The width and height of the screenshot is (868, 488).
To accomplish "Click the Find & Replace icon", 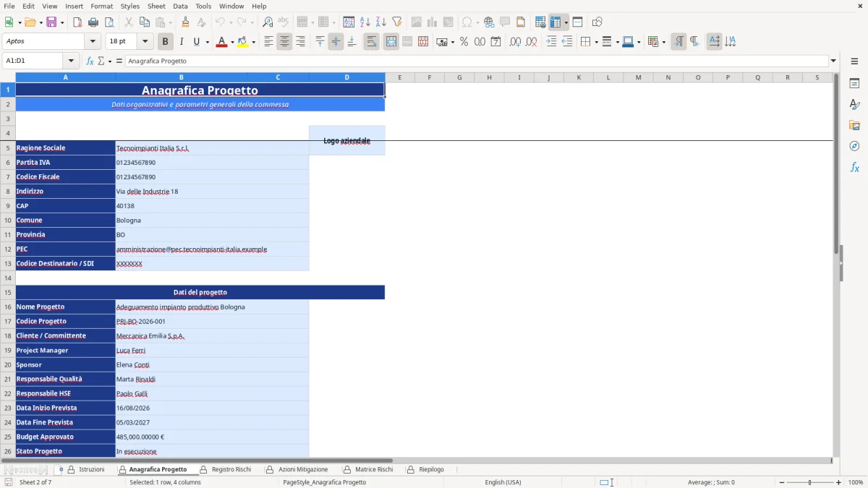I will click(268, 22).
